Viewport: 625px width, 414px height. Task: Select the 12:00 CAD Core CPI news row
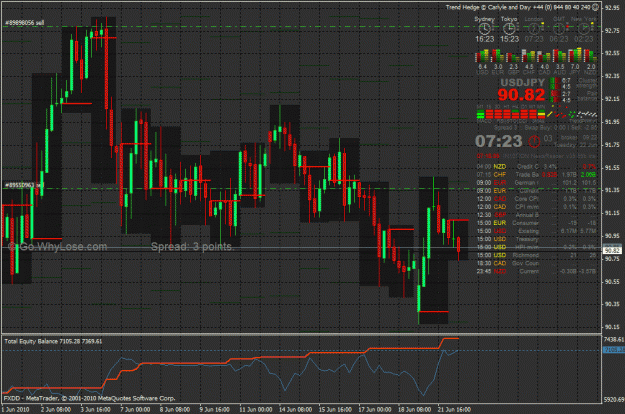tap(537, 199)
